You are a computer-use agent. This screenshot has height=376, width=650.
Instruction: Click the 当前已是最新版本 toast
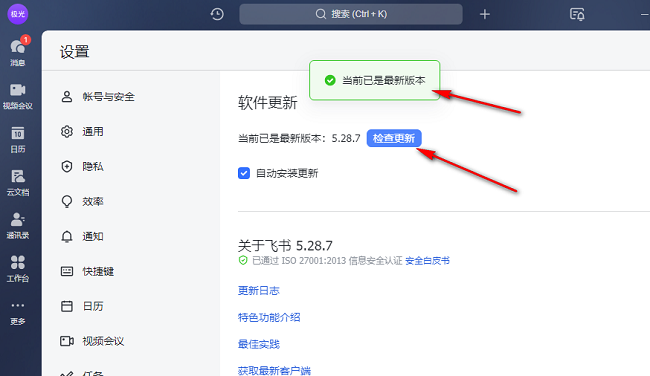[374, 80]
